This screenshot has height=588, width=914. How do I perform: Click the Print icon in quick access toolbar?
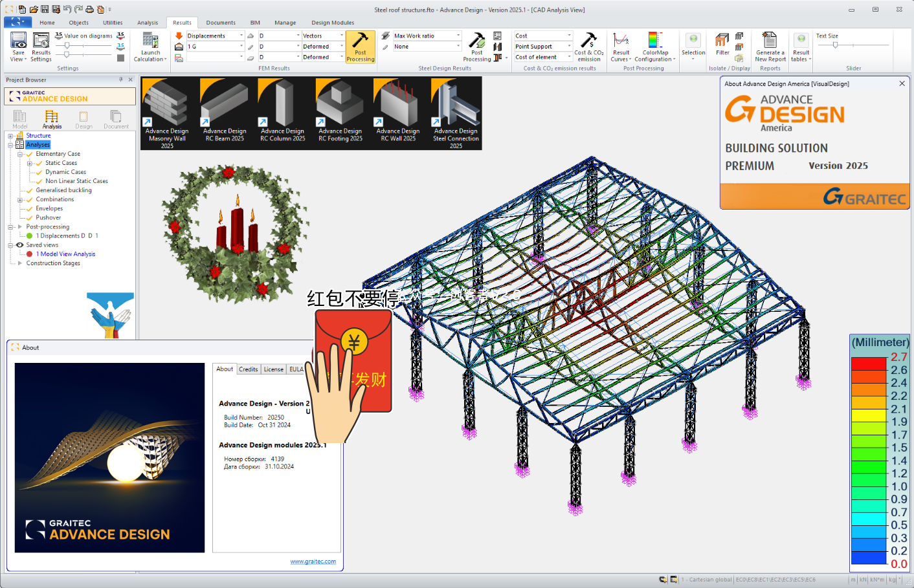click(89, 10)
